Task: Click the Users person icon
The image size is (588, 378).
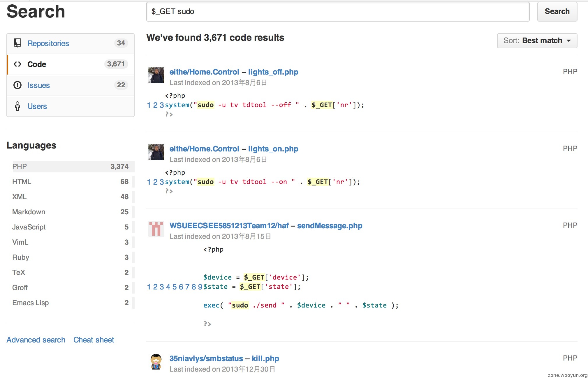Action: coord(17,106)
